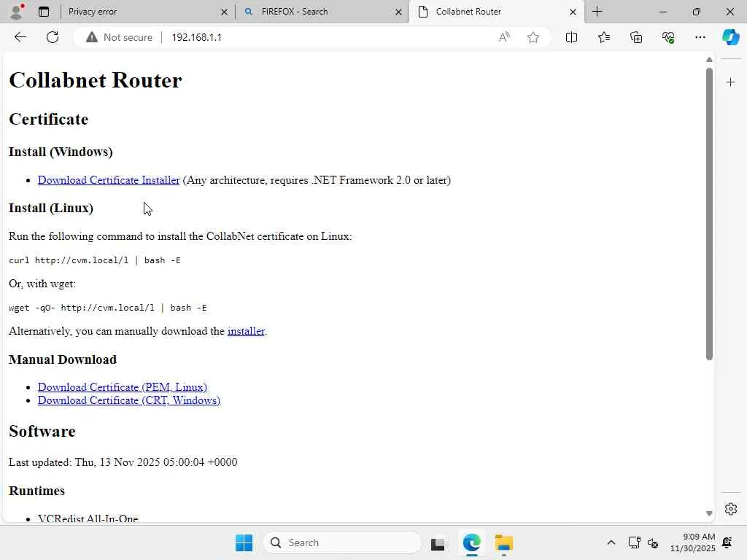
Task: Click the network icon in system tray
Action: point(634,542)
